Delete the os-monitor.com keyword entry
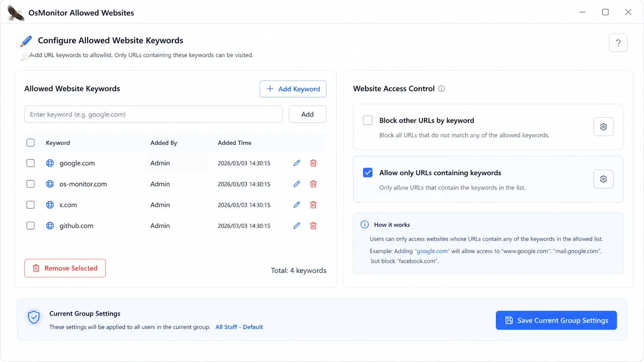Viewport: 644px width, 362px height. (x=313, y=184)
